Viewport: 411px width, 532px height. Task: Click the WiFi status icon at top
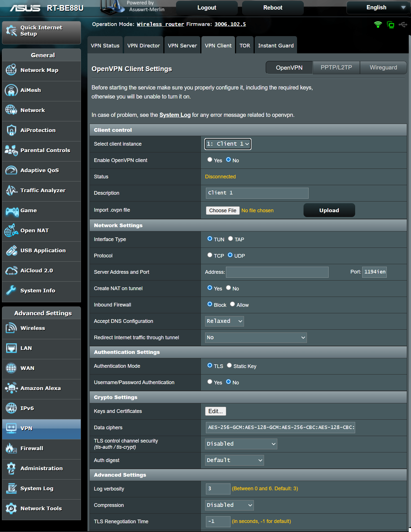pyautogui.click(x=378, y=25)
